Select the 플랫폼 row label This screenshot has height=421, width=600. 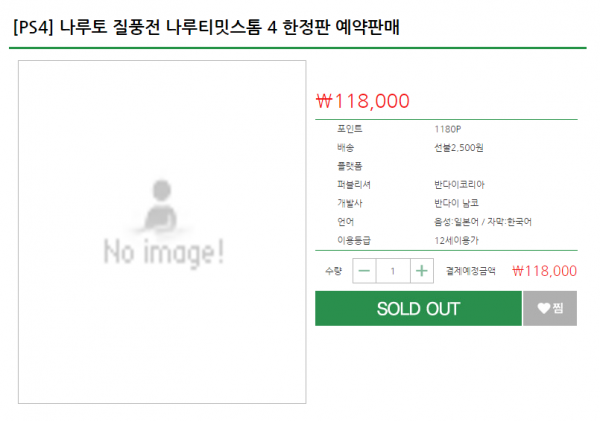click(350, 166)
